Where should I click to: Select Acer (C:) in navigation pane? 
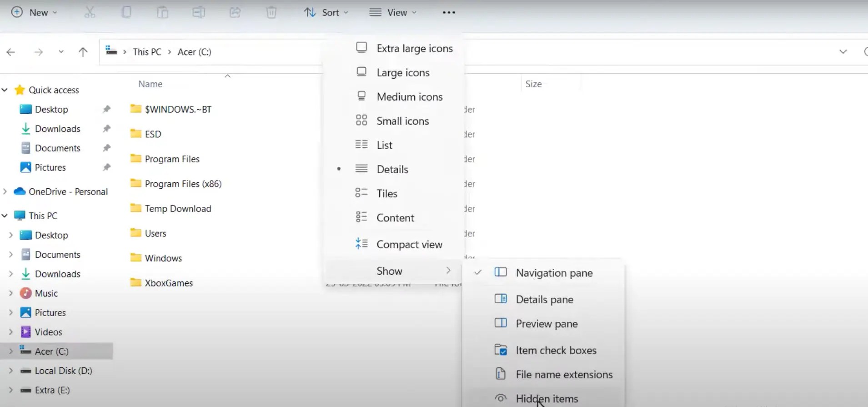click(56, 351)
